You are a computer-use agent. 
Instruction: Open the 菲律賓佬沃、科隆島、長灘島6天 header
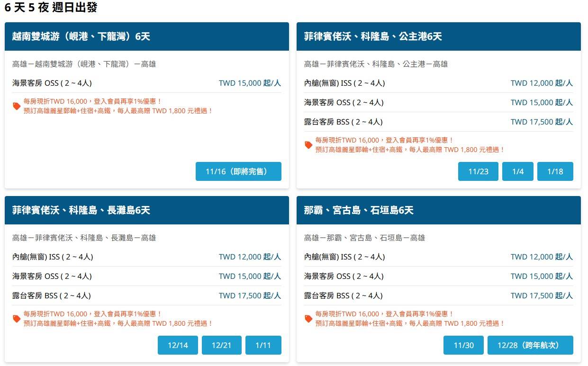click(x=81, y=210)
